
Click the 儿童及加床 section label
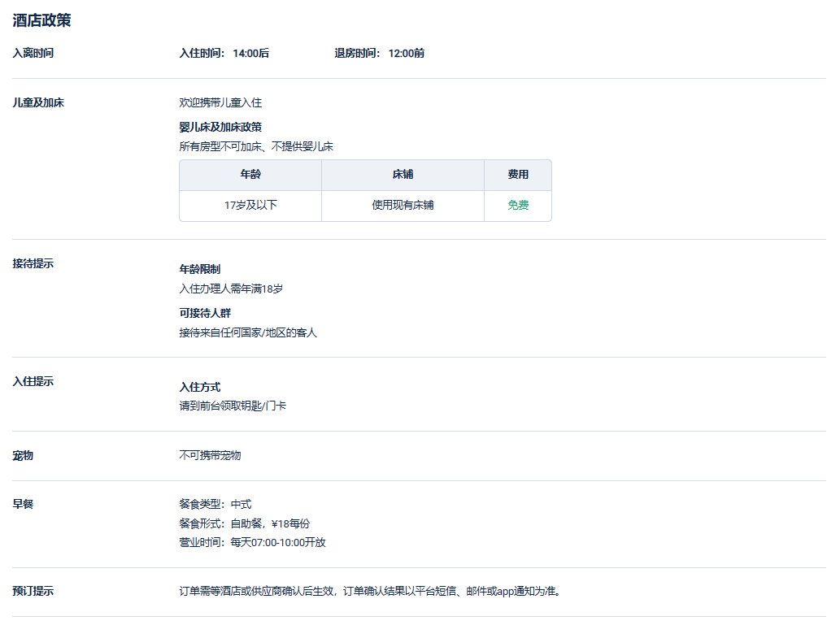[x=38, y=103]
